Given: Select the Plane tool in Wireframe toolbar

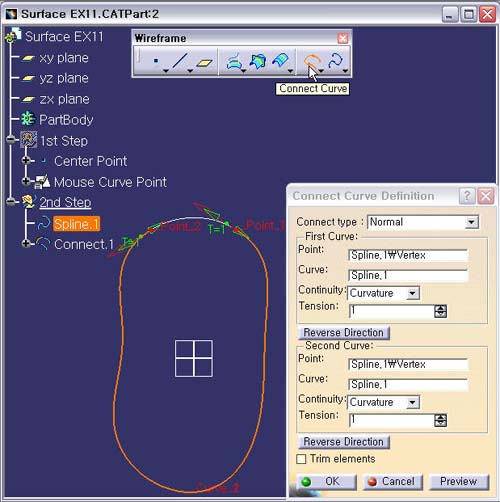Looking at the screenshot, I should coord(204,62).
